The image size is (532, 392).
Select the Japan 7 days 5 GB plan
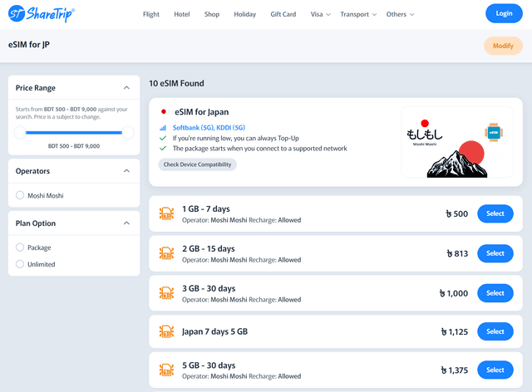(x=495, y=331)
